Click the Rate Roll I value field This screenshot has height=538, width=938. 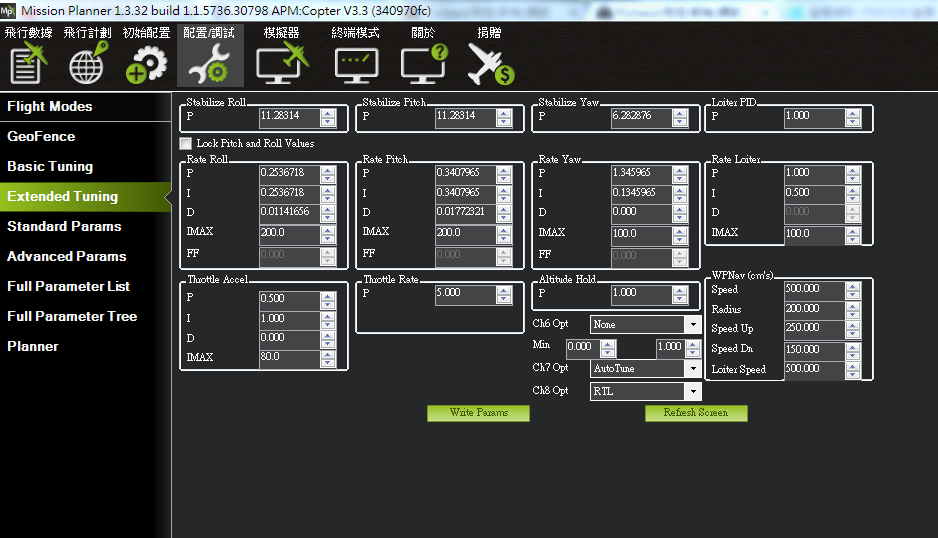pyautogui.click(x=290, y=193)
